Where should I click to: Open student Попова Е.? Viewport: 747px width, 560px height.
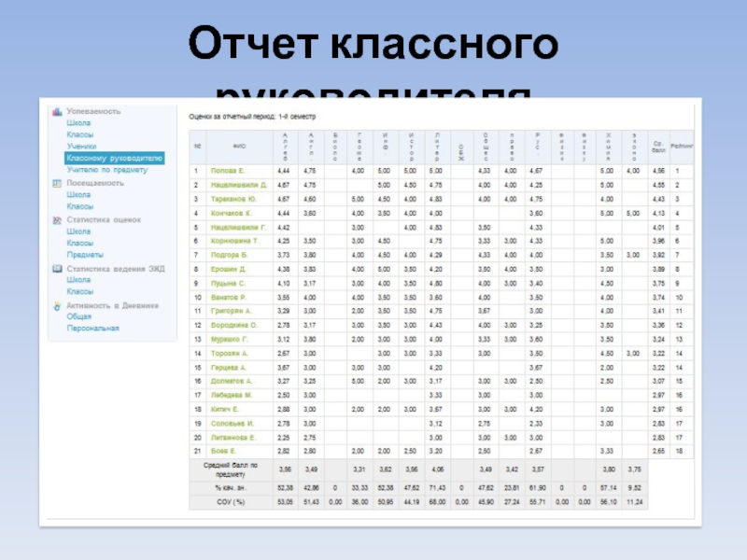click(x=227, y=171)
